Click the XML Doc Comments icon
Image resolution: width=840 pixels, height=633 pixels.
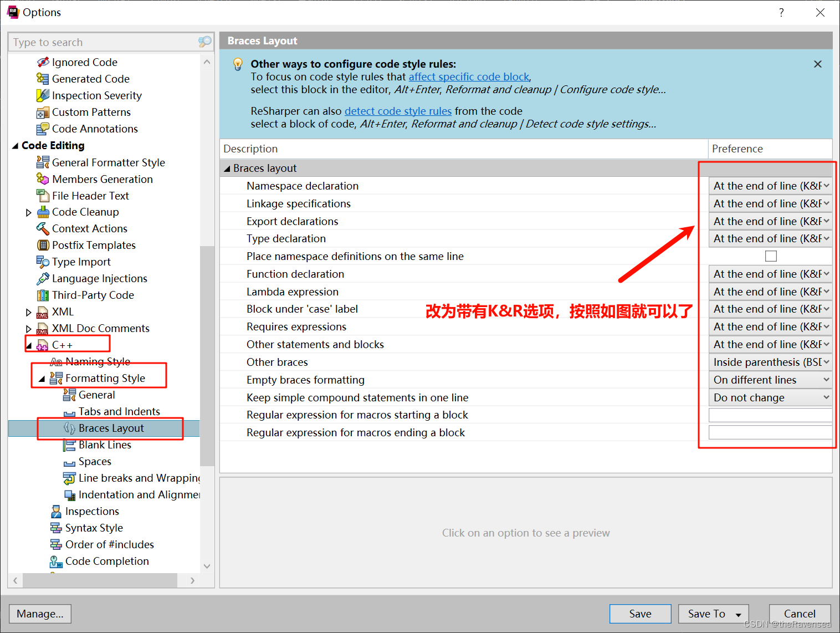tap(43, 329)
